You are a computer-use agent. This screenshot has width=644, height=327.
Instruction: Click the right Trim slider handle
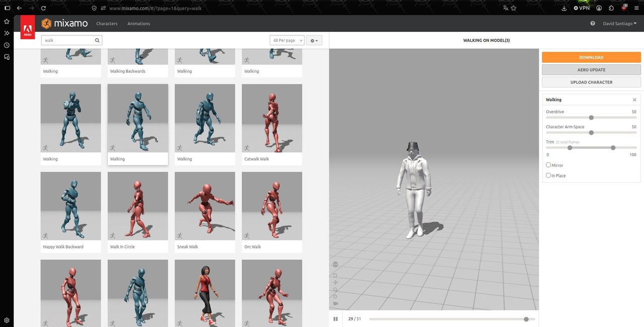613,148
